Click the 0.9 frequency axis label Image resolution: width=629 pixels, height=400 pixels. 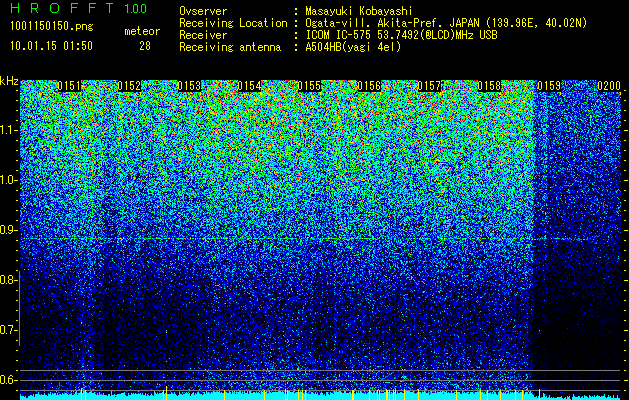click(8, 230)
